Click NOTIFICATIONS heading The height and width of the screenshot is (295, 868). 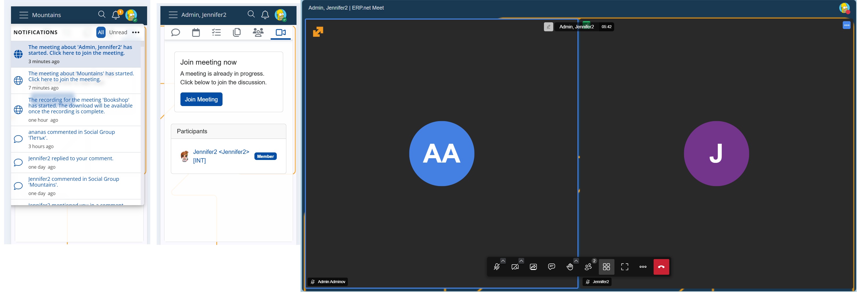(36, 32)
